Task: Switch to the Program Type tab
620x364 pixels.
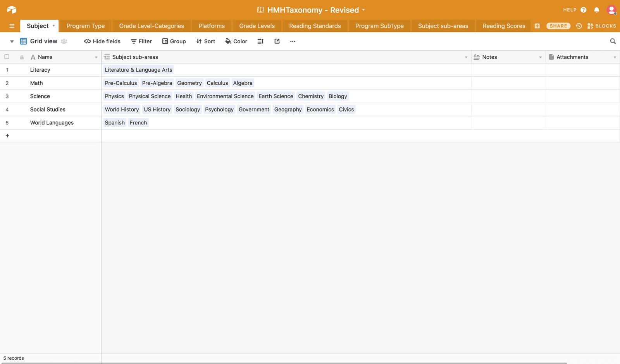Action: click(86, 26)
